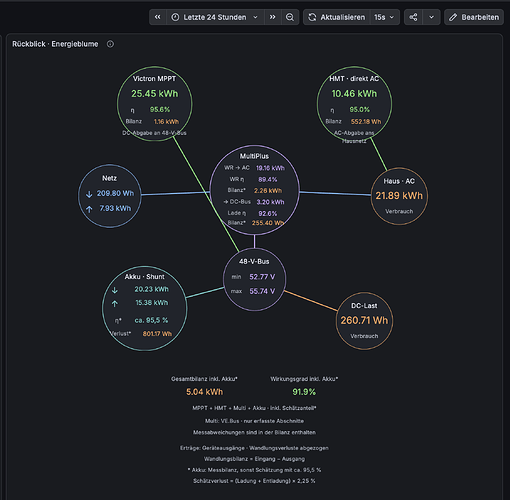The image size is (510, 500).
Task: Click the '95.6%' MPPT efficiency value
Action: pos(160,109)
